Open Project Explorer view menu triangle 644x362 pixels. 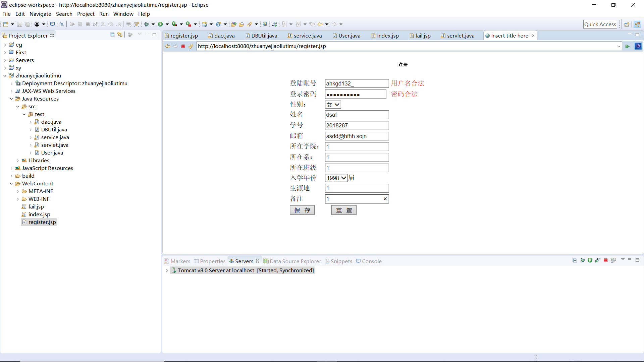[140, 34]
